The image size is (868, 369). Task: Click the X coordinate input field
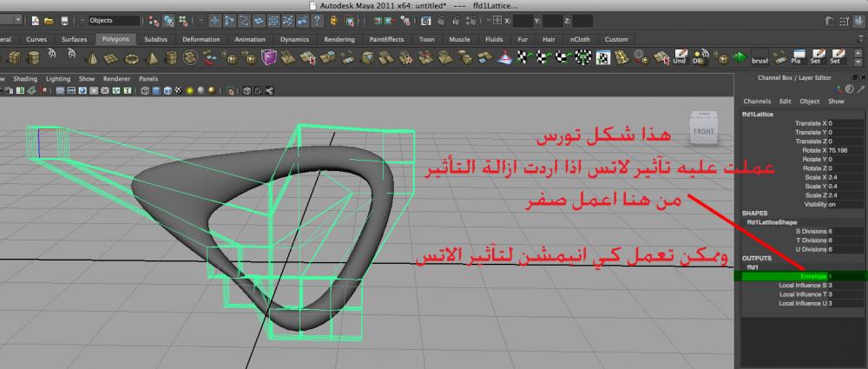click(523, 21)
